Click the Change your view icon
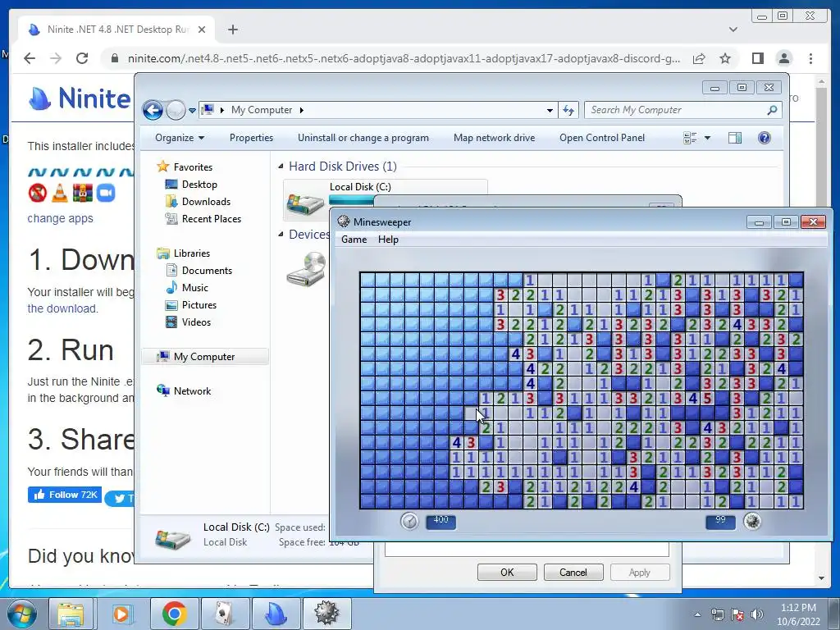The image size is (840, 630). coord(690,138)
